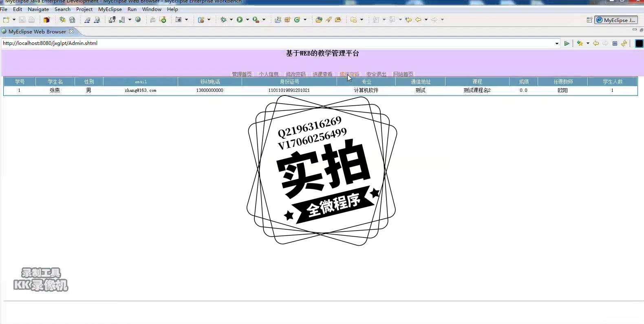This screenshot has height=324, width=644.
Task: Click the add favorites star icon
Action: click(x=580, y=43)
